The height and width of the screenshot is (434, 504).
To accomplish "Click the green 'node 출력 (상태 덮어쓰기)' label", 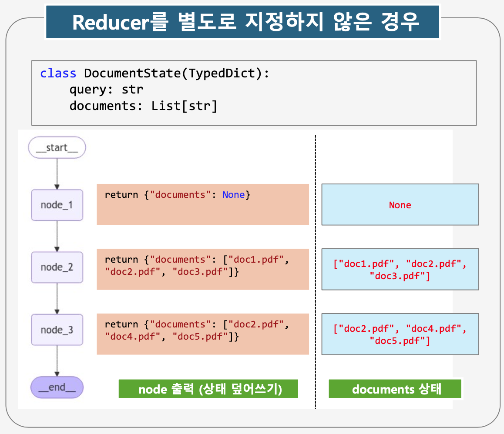I will coord(208,389).
